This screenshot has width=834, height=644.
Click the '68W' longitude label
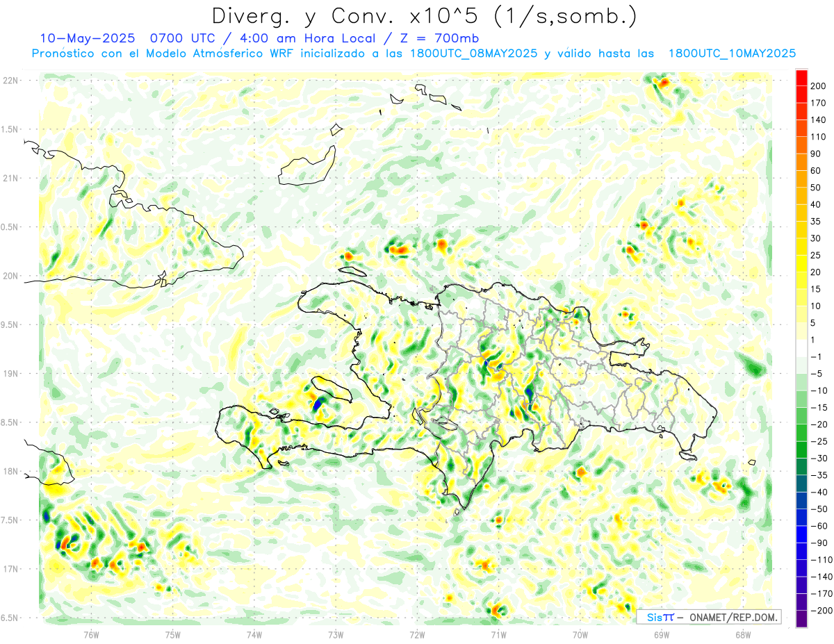[x=743, y=634]
